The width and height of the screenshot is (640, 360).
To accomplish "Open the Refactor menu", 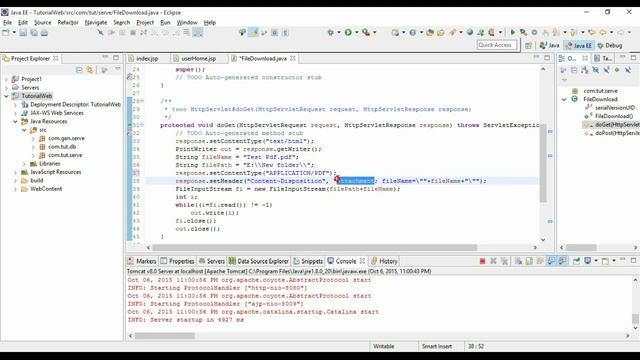I will pos(68,22).
